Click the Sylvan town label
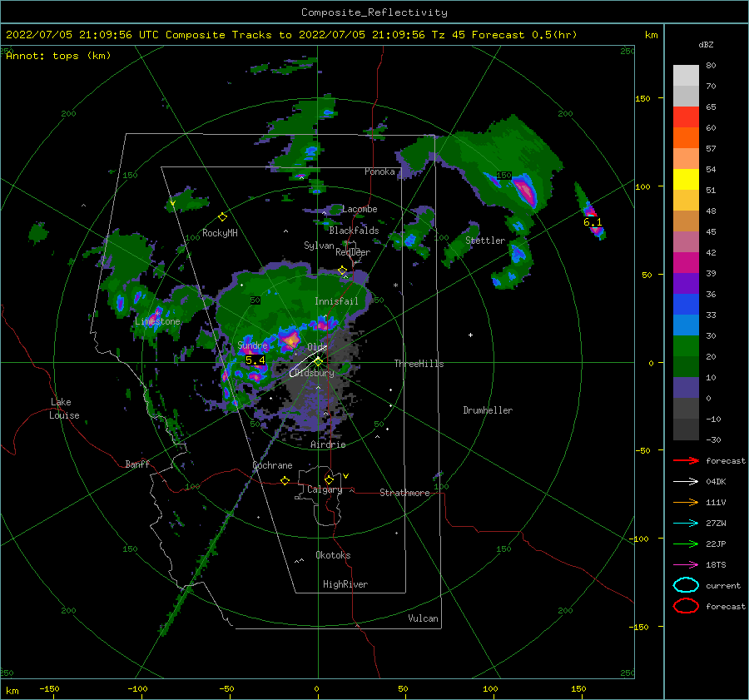The width and height of the screenshot is (749, 700). point(319,246)
